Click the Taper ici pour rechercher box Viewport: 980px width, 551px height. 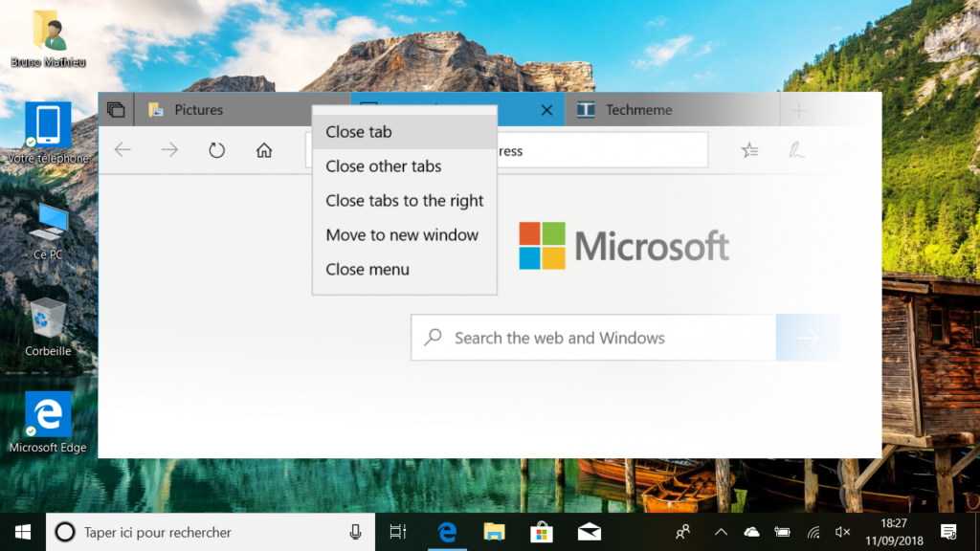[210, 532]
